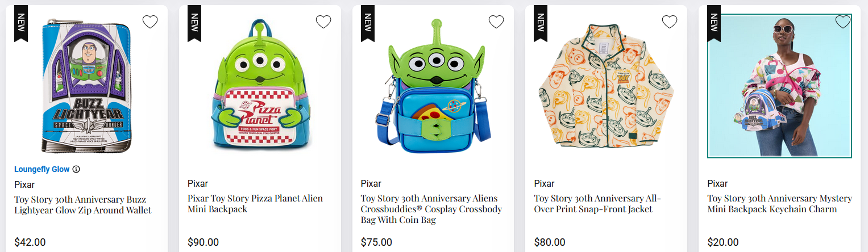Open Pixar Toy Story Pizza Planet Alien Mini Backpack title

click(x=255, y=204)
